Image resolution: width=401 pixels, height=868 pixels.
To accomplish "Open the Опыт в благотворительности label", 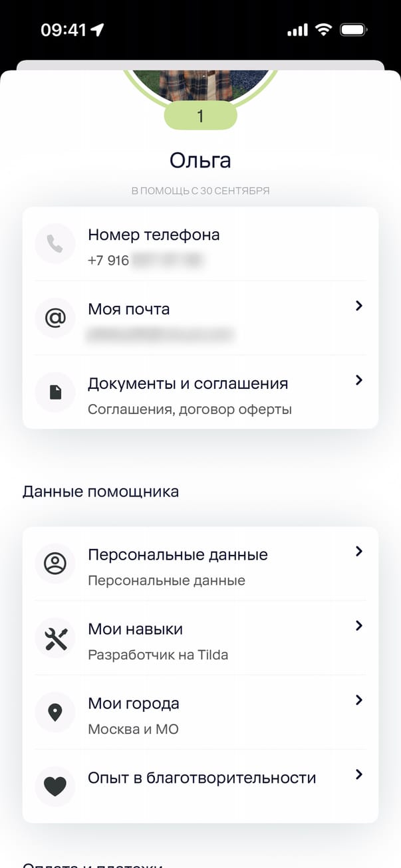I will [x=201, y=778].
